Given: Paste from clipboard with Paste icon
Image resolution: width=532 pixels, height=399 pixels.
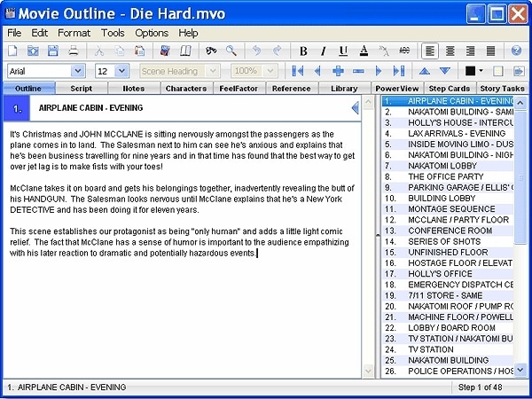Looking at the screenshot, I should (139, 51).
